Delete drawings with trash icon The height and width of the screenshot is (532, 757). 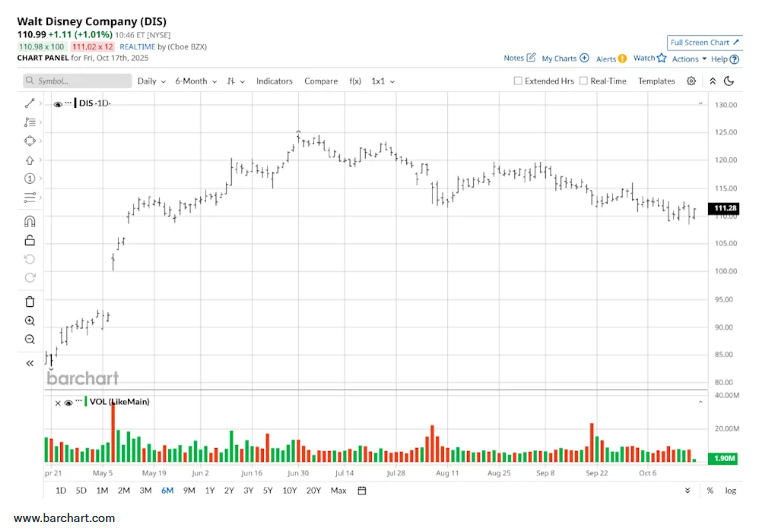[x=30, y=302]
